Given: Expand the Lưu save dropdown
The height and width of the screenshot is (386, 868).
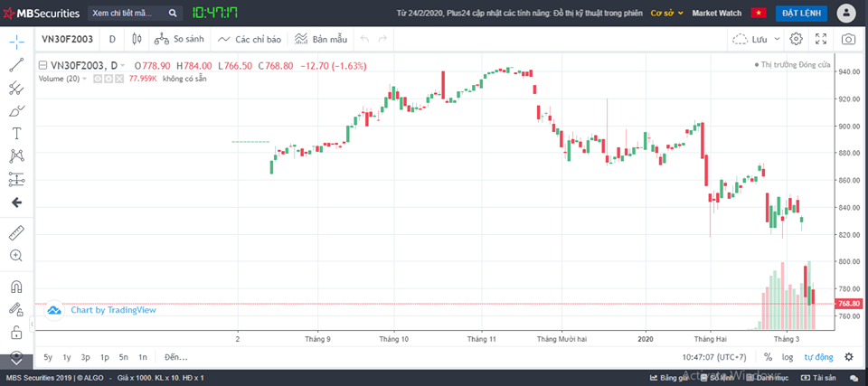Looking at the screenshot, I should pos(751,40).
